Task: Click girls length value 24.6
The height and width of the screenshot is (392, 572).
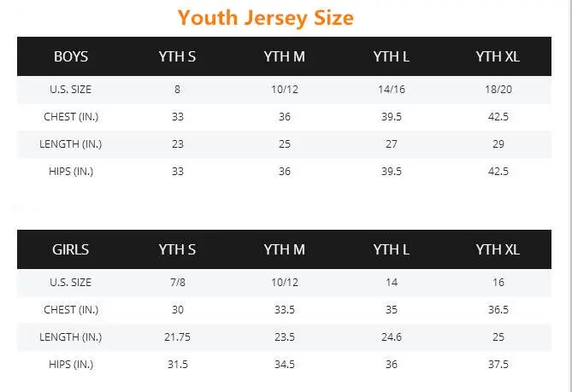Action: coord(392,337)
